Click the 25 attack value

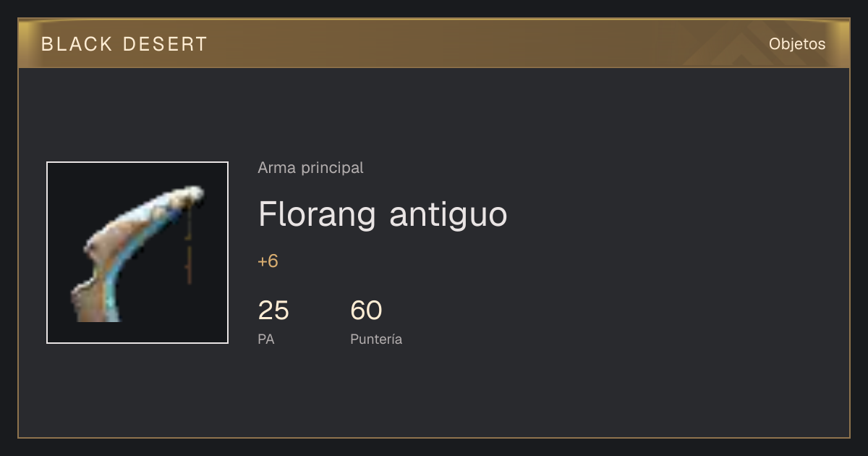coord(273,311)
